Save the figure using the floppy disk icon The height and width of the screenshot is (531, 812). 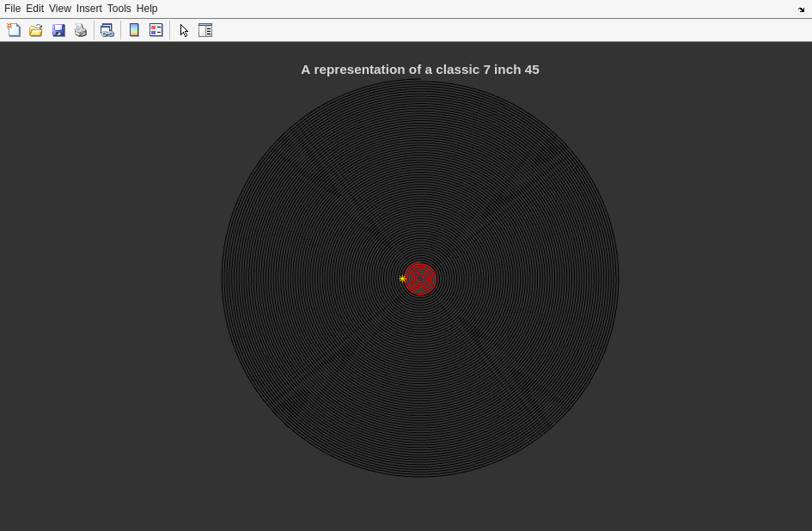click(58, 30)
